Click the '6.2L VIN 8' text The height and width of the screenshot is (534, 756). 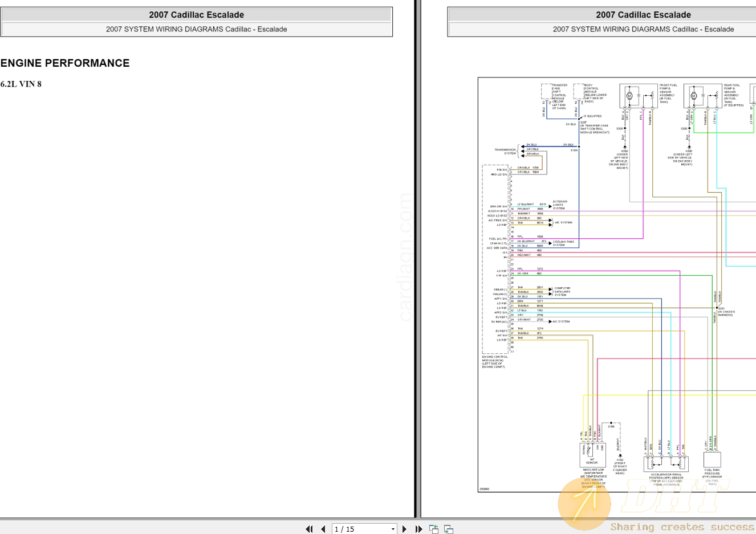tap(21, 84)
